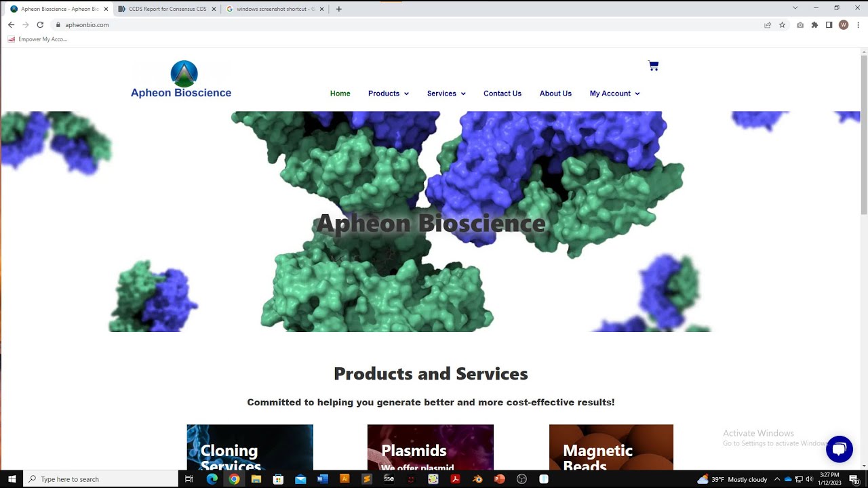Open File Explorer from taskbar

[256, 479]
